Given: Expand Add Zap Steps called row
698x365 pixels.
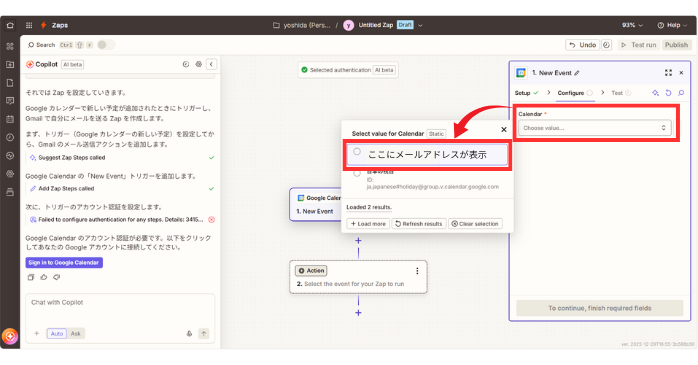Looking at the screenshot, I should [x=120, y=189].
